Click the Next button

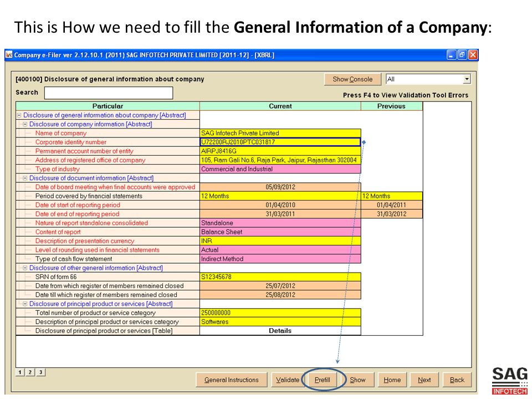[x=424, y=380]
